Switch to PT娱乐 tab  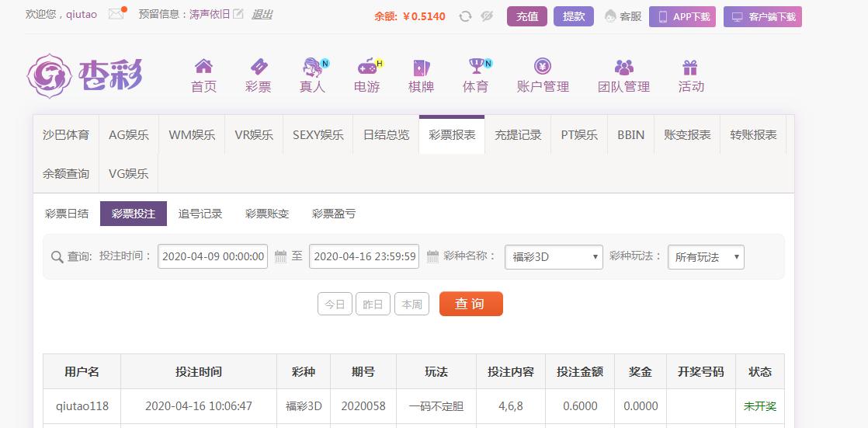(580, 134)
